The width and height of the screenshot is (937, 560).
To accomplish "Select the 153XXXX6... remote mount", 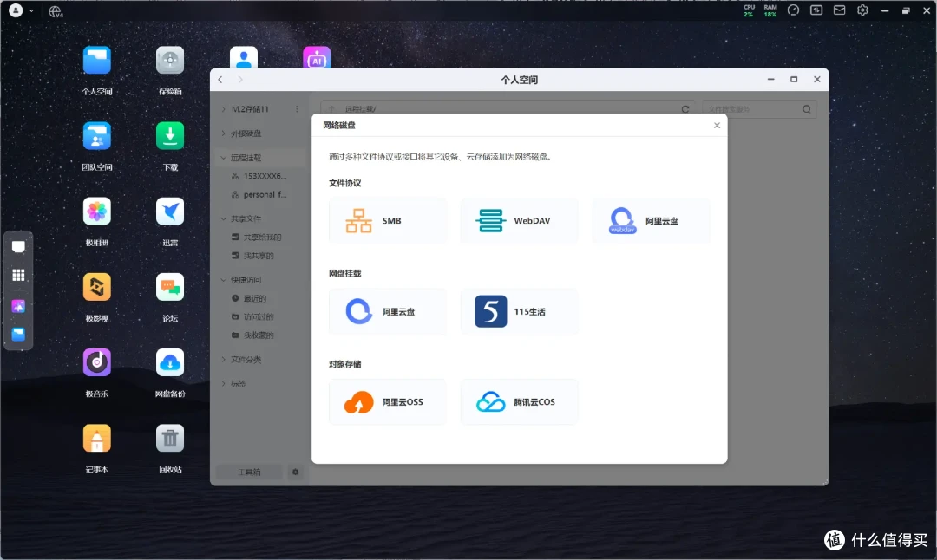I will [260, 176].
